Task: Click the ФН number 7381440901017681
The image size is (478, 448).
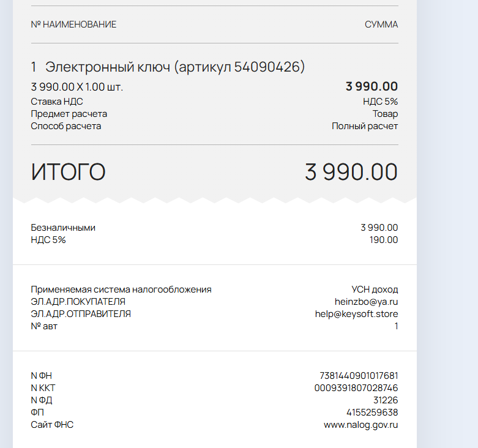Action: [359, 375]
